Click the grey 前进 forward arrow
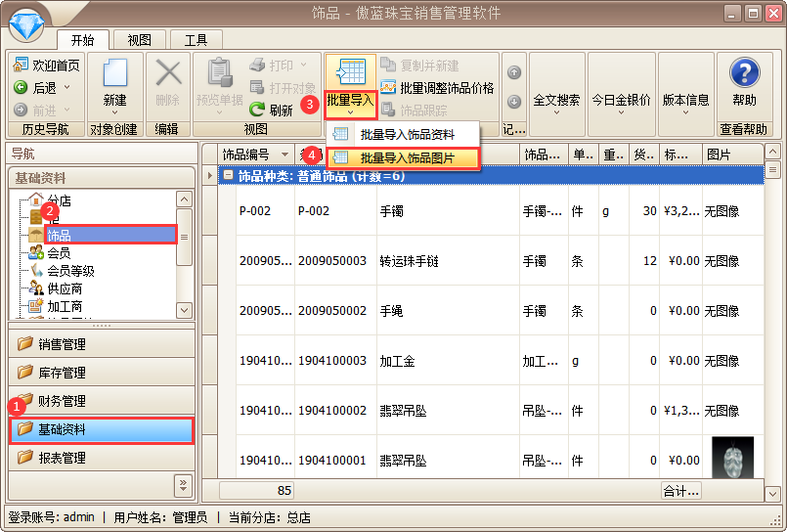Screen dimensions: 787x532 click(21, 110)
